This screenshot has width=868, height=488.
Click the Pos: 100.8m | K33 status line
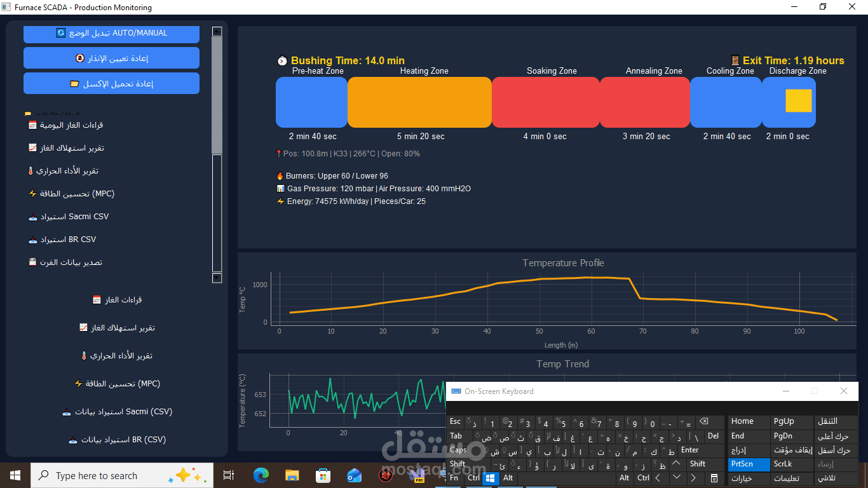pyautogui.click(x=348, y=154)
